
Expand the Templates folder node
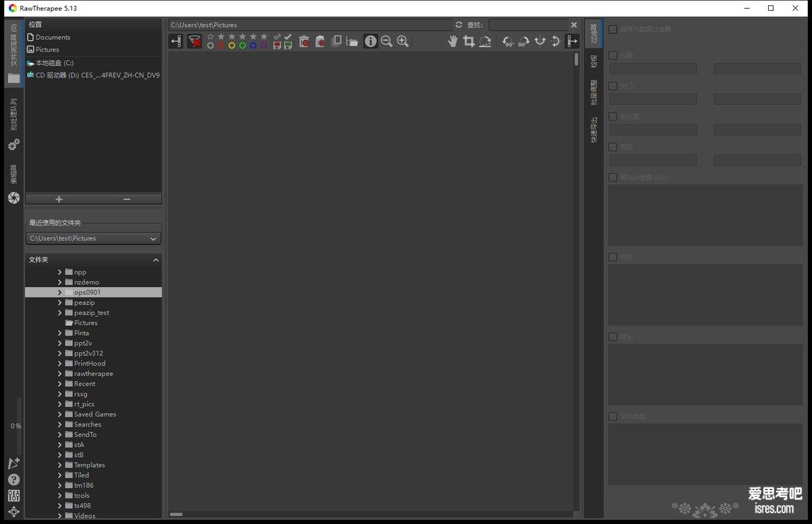pyautogui.click(x=60, y=465)
